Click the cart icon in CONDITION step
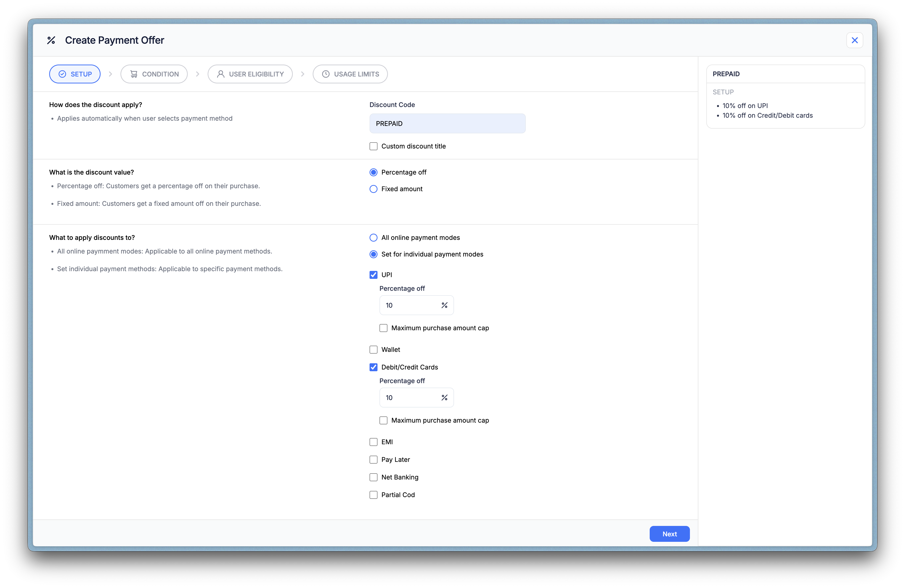 (134, 74)
